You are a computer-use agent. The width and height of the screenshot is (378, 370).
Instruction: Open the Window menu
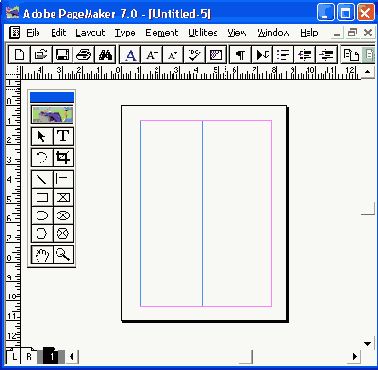coord(273,33)
